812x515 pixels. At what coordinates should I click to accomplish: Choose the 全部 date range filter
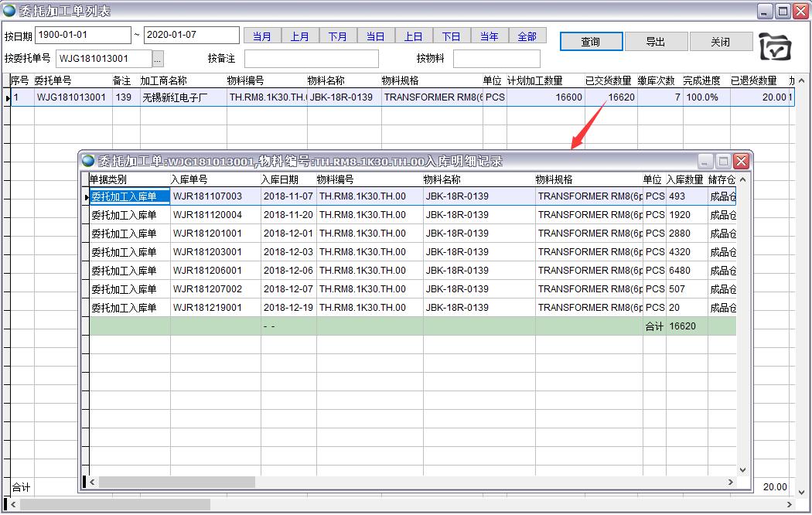527,36
